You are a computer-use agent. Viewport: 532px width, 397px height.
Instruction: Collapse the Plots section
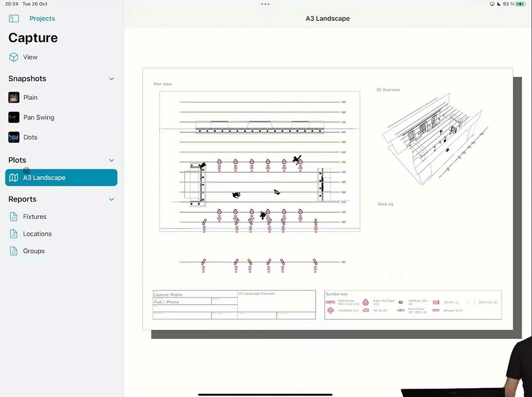coord(111,161)
